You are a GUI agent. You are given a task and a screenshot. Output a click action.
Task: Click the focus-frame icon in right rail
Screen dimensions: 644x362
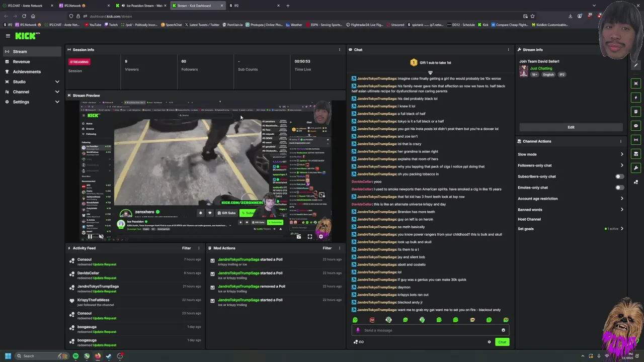tap(636, 83)
